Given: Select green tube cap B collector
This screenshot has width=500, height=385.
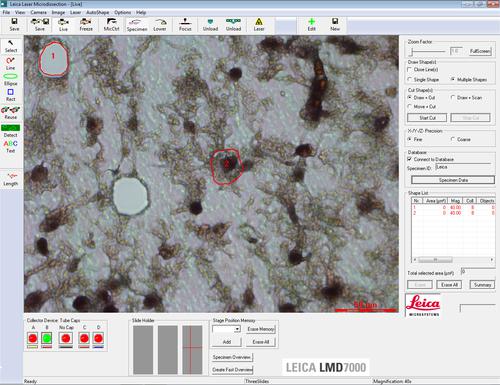Looking at the screenshot, I should coord(47,338).
